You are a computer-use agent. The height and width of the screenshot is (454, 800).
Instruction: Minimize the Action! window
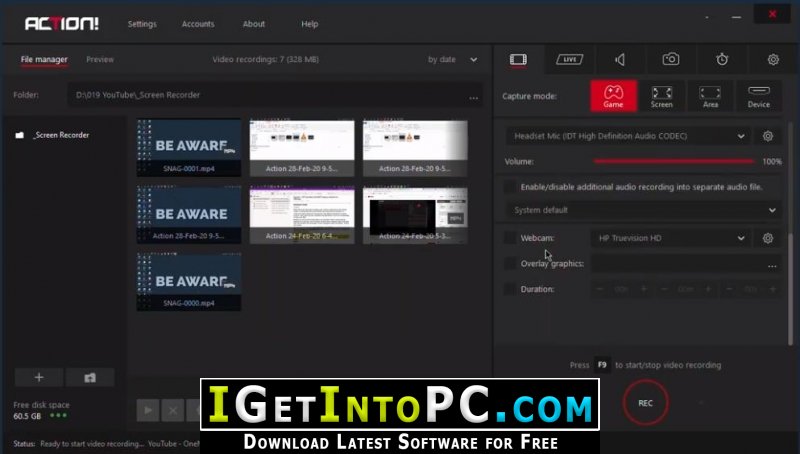pyautogui.click(x=736, y=17)
